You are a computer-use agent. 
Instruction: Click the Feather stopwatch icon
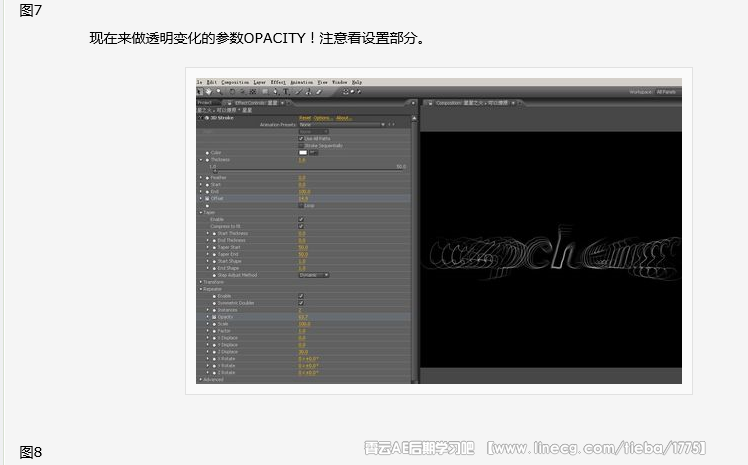207,177
